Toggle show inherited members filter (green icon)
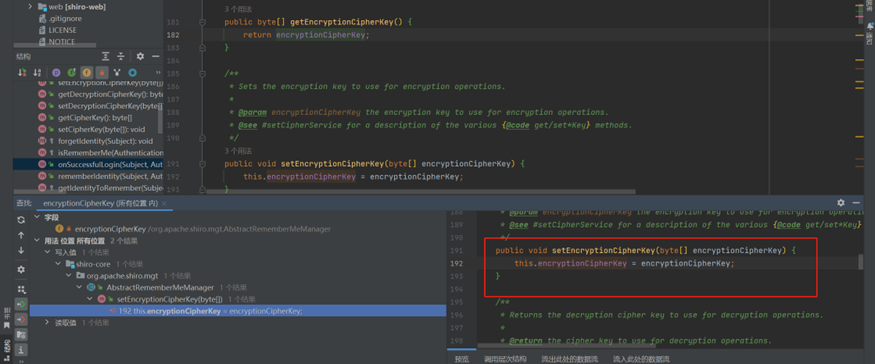The image size is (875, 364). click(71, 73)
